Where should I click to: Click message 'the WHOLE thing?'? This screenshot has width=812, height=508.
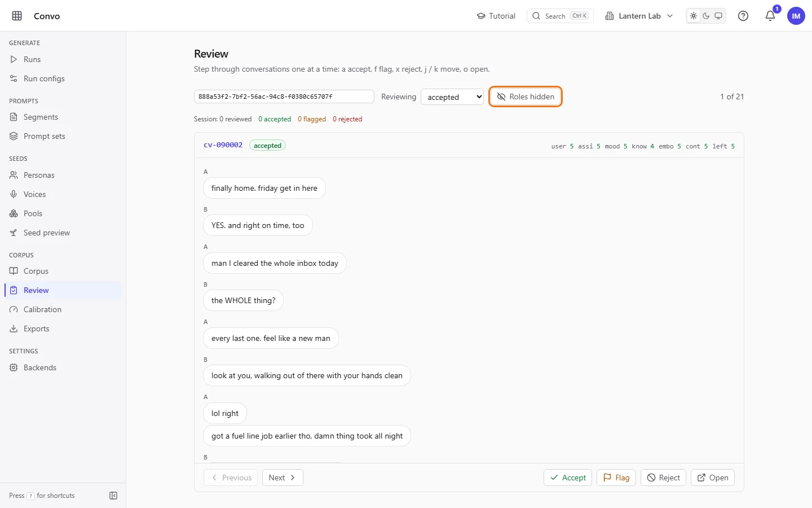click(243, 300)
